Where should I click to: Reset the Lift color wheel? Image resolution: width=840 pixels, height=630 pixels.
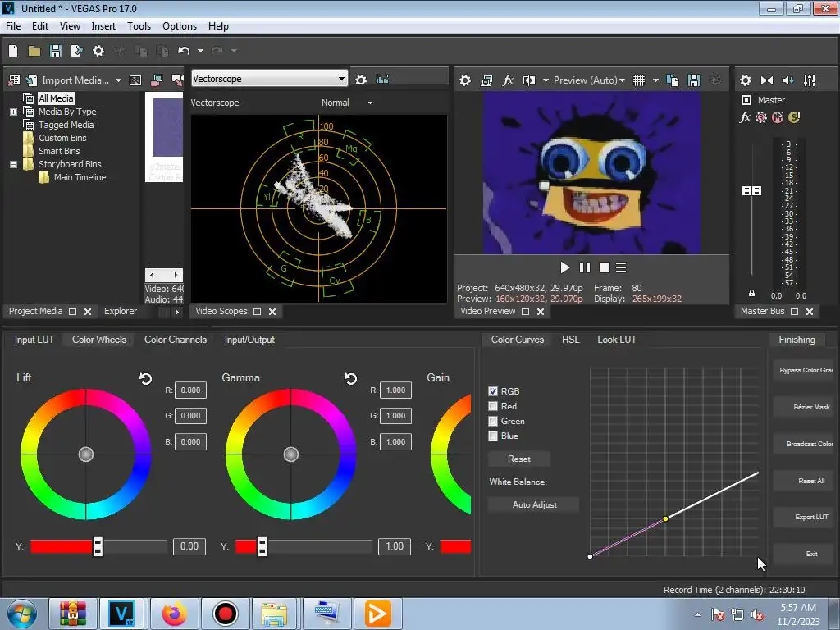[x=146, y=379]
